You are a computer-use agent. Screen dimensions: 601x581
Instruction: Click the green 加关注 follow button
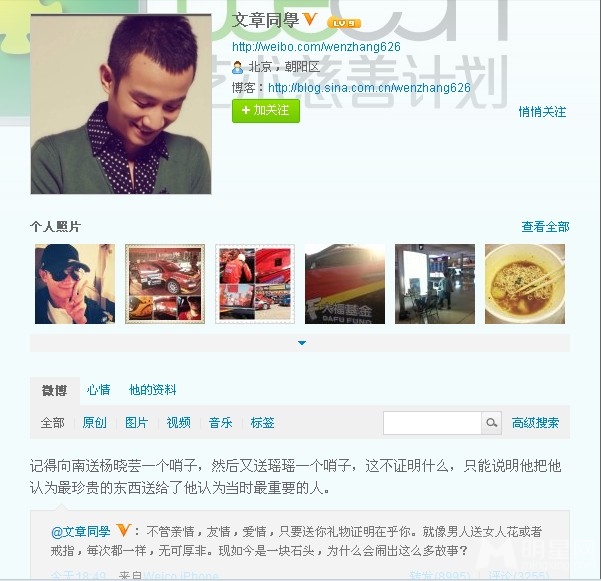[266, 110]
